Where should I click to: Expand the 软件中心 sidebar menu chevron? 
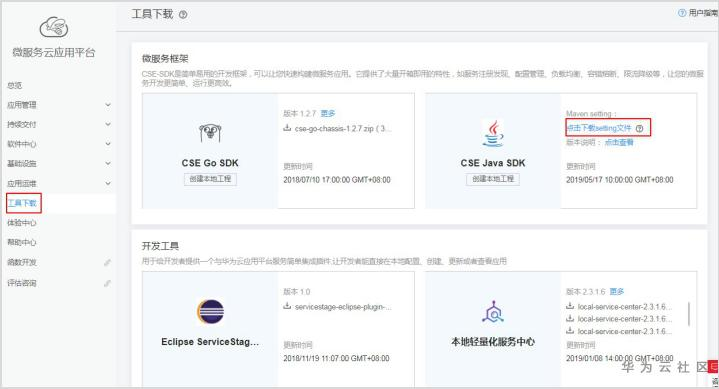click(108, 144)
